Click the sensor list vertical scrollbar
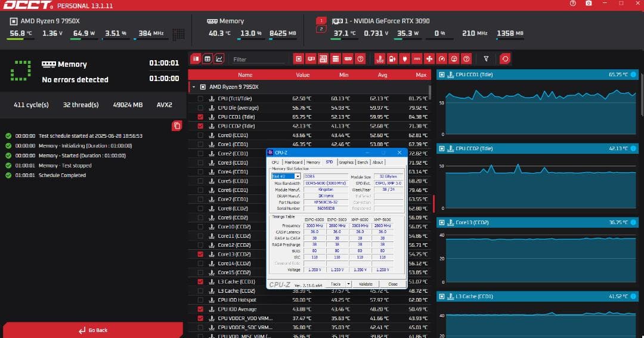Viewport: 644px width, 338px height. tap(430, 92)
